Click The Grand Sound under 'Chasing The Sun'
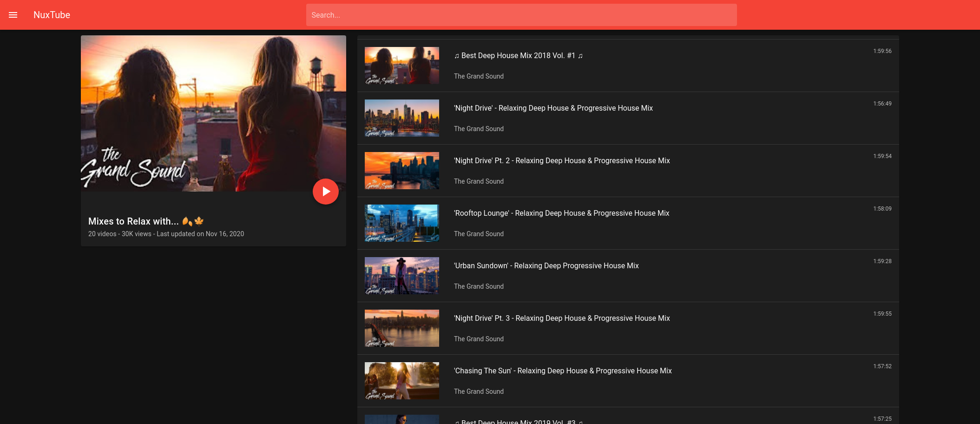The image size is (980, 424). click(x=479, y=391)
